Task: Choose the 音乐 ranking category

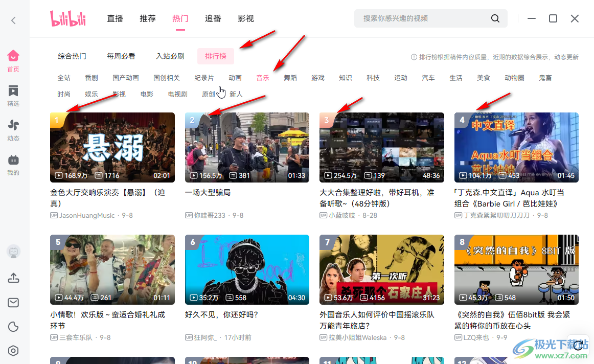Action: point(263,78)
